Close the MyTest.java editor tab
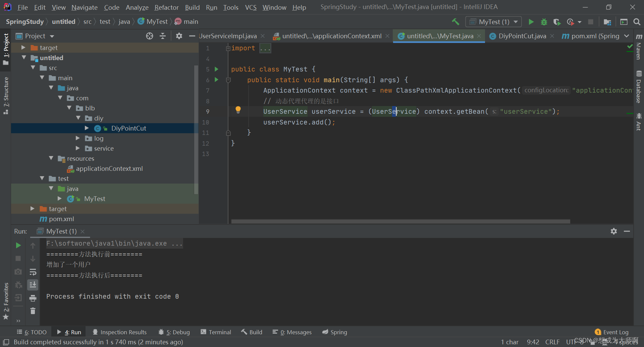This screenshot has width=644, height=347. tap(479, 36)
